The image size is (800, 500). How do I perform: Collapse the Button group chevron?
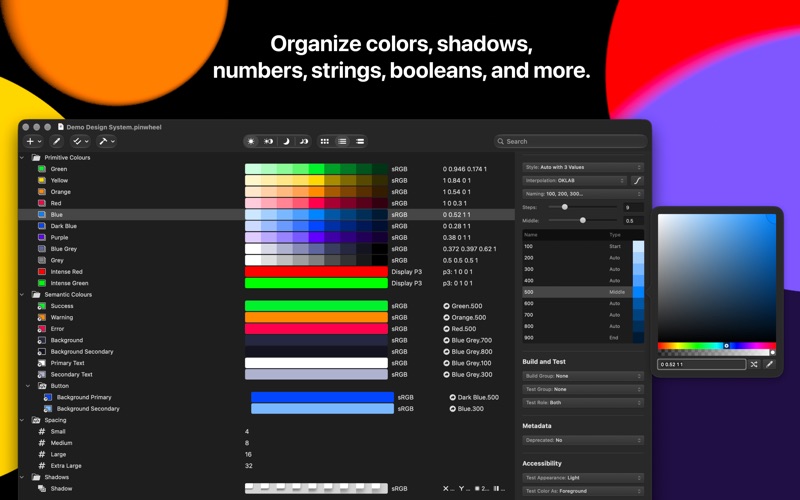pos(29,386)
